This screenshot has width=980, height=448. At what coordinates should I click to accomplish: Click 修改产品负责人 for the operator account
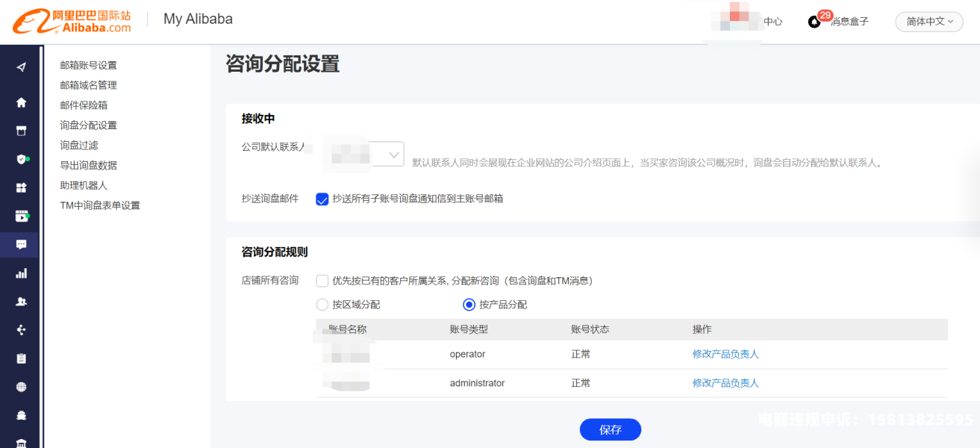(x=725, y=354)
